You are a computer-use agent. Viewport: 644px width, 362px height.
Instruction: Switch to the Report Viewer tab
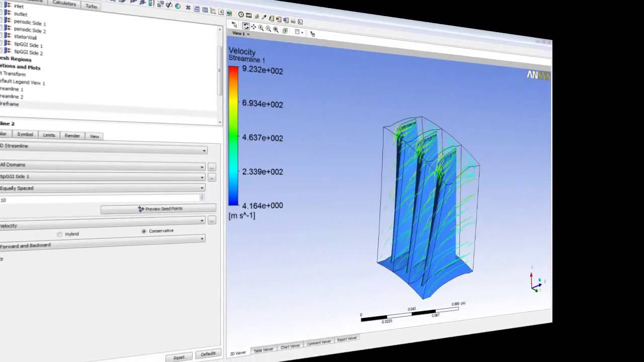(x=347, y=339)
